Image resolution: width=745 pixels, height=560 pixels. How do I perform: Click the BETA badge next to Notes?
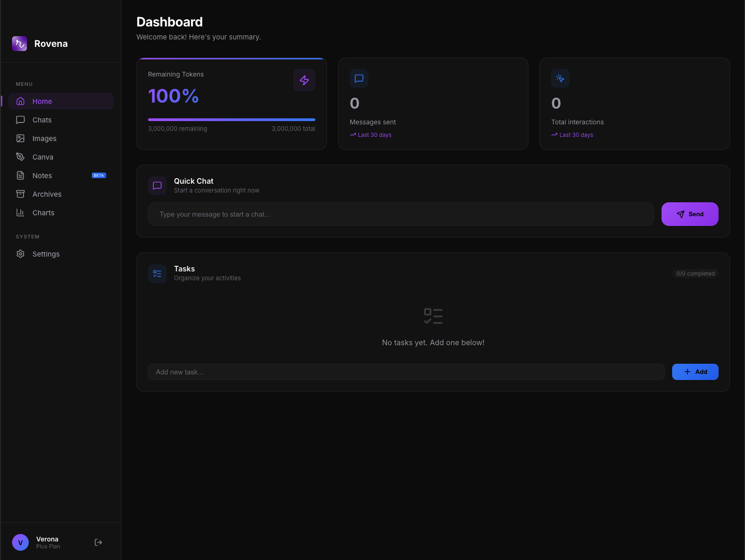[99, 175]
